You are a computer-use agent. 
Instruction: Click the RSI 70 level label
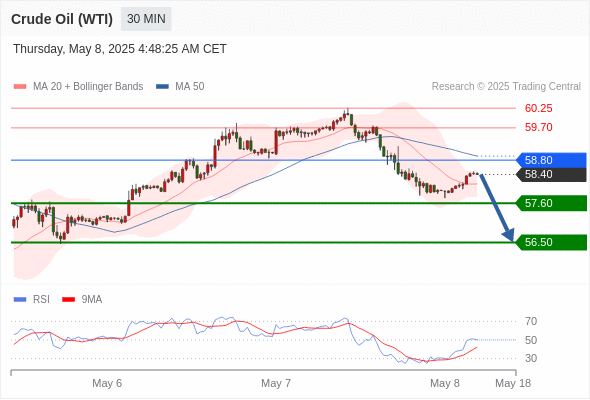coord(531,321)
